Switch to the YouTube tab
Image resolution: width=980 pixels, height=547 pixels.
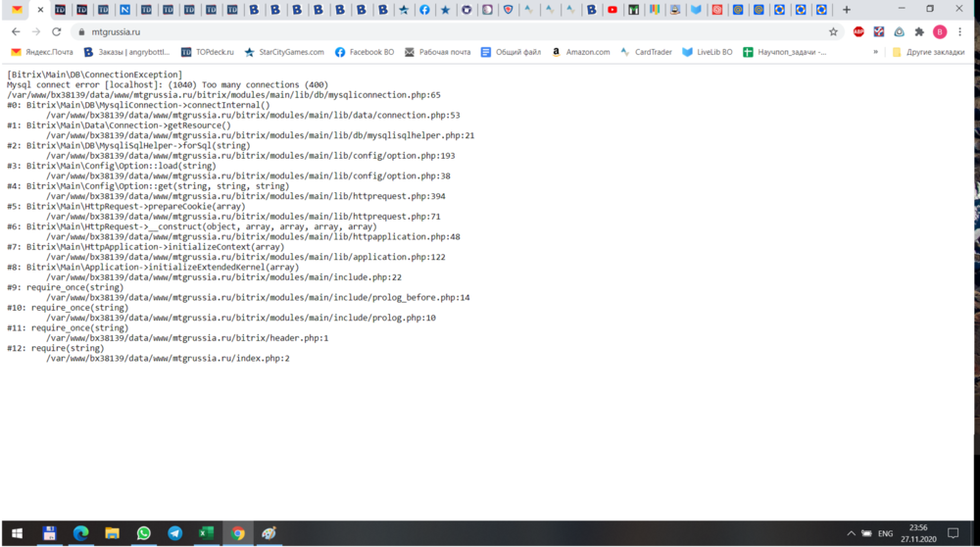tap(612, 10)
